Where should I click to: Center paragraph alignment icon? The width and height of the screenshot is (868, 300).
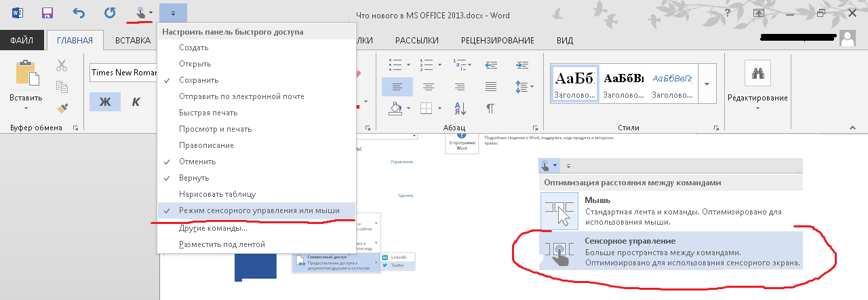(x=429, y=86)
